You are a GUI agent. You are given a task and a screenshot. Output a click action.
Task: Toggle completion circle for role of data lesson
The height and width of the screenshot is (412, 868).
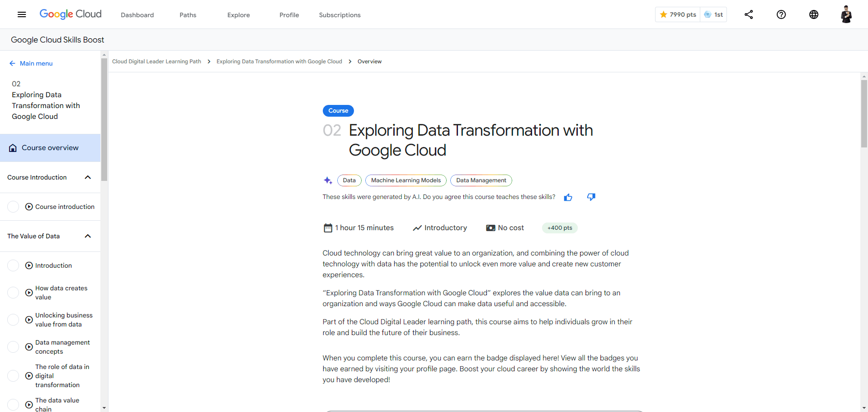point(14,376)
